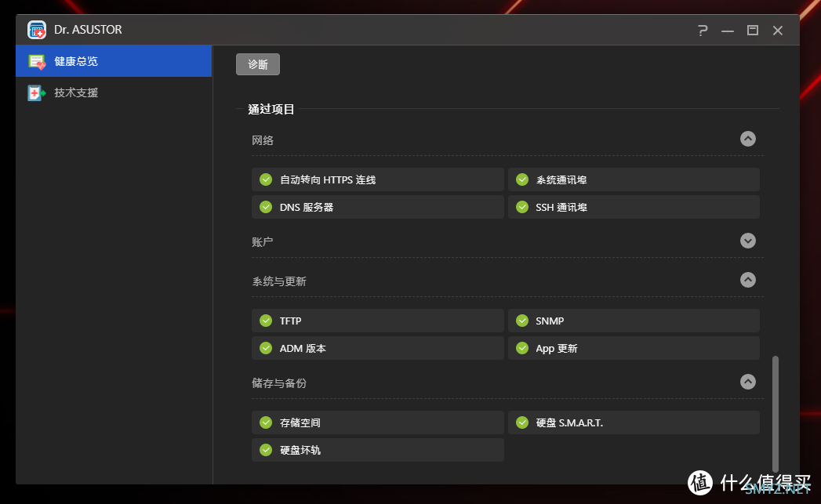The height and width of the screenshot is (504, 821).
Task: Click the 技术支援 sidebar icon
Action: pos(37,92)
